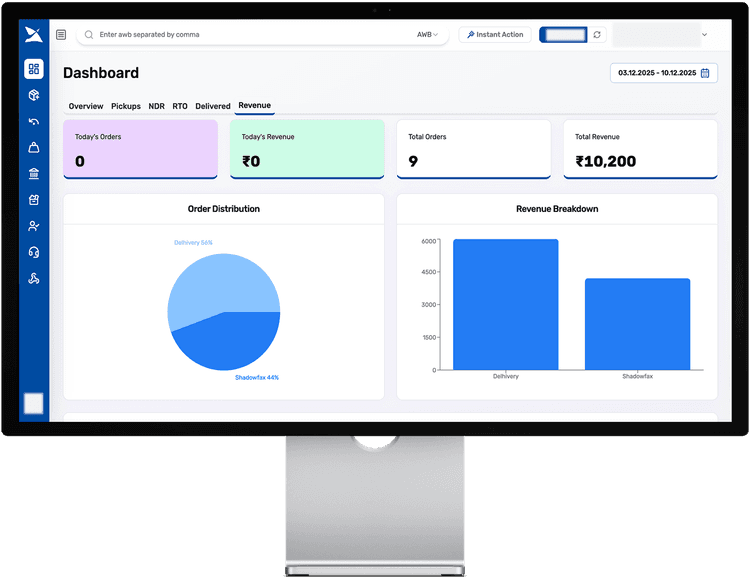Open the user profile icon in sidebar

click(x=34, y=226)
